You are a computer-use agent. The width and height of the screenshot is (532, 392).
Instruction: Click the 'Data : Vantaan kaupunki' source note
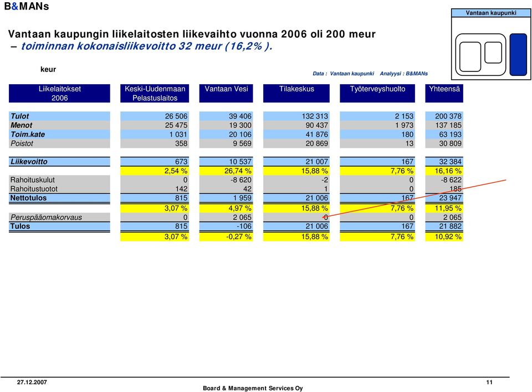[x=343, y=74]
